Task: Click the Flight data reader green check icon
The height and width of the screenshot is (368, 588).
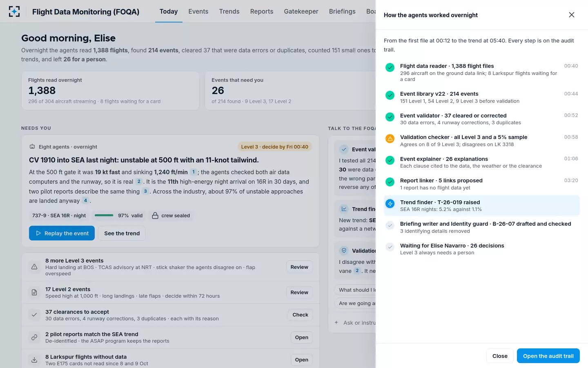Action: click(390, 67)
